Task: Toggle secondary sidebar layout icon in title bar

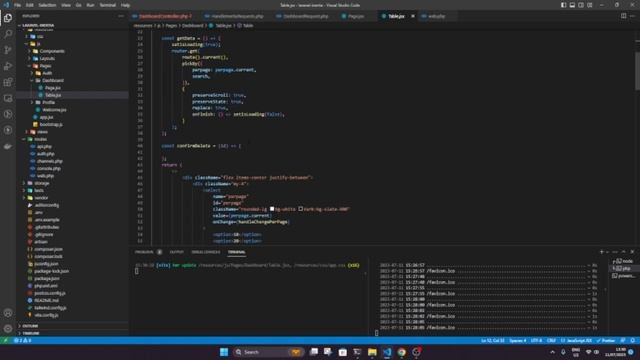Action: (581, 5)
